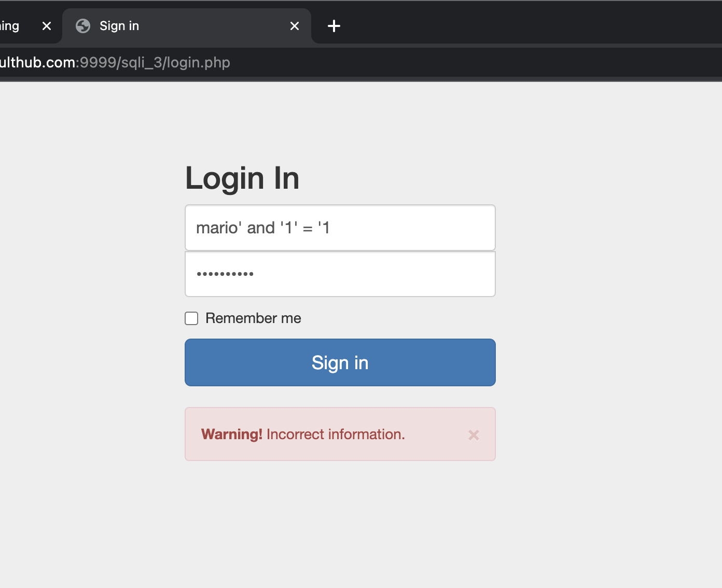Click the Login In heading

(242, 178)
